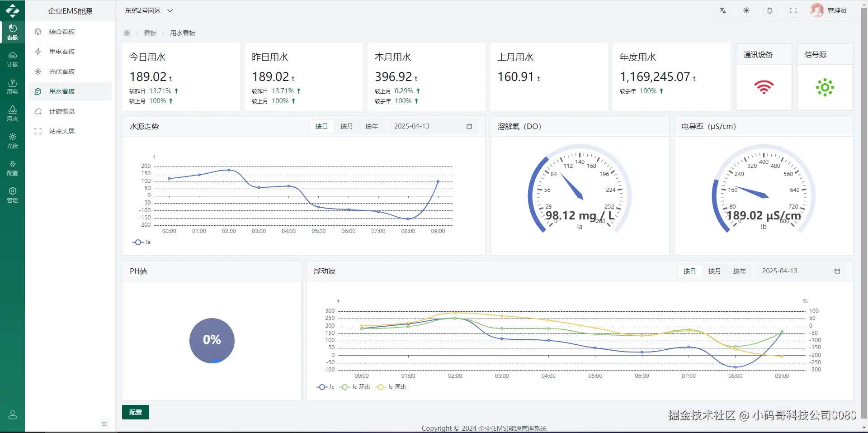This screenshot has width=868, height=433.
Task: Select 按月 in the 水源走势 chart
Action: (346, 126)
